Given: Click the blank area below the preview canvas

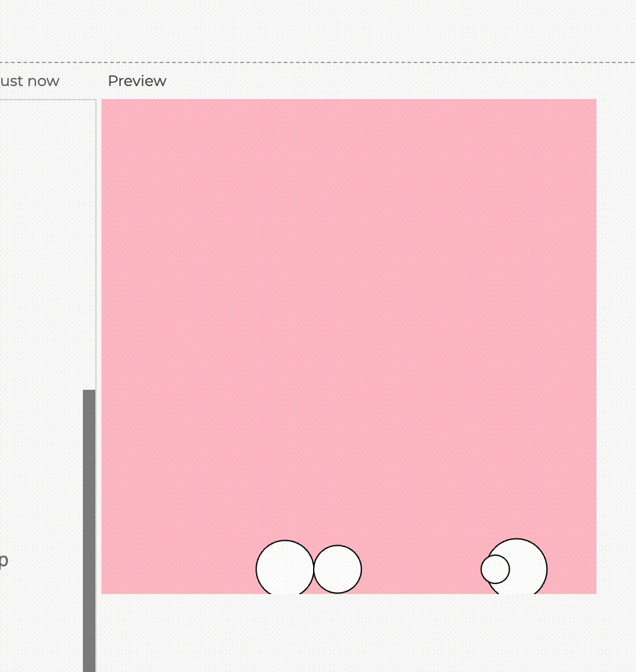Looking at the screenshot, I should tap(349, 631).
